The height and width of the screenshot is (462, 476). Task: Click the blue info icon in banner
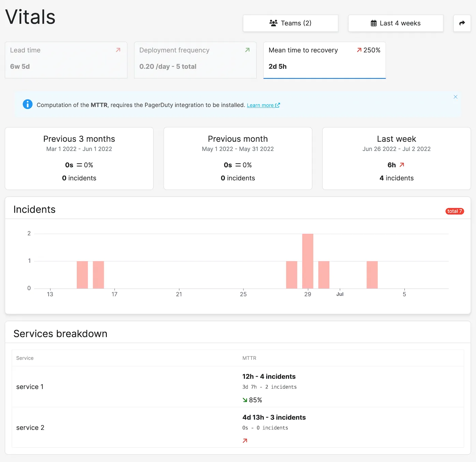pyautogui.click(x=28, y=104)
